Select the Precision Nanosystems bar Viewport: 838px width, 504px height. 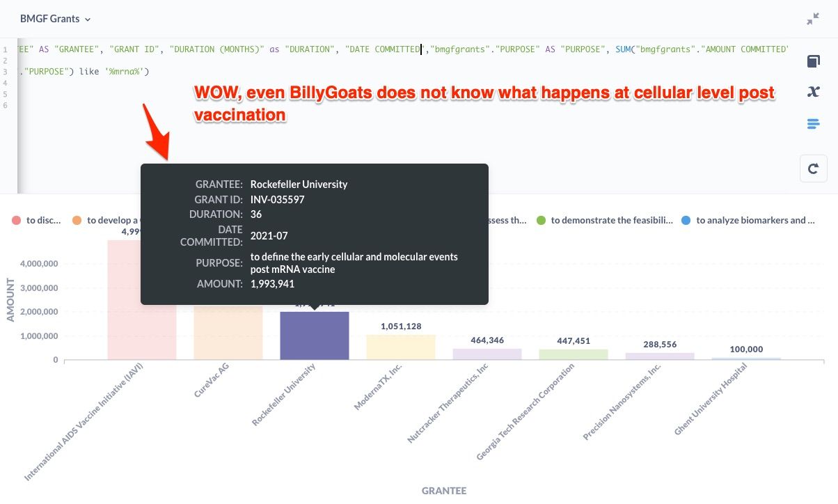point(660,356)
